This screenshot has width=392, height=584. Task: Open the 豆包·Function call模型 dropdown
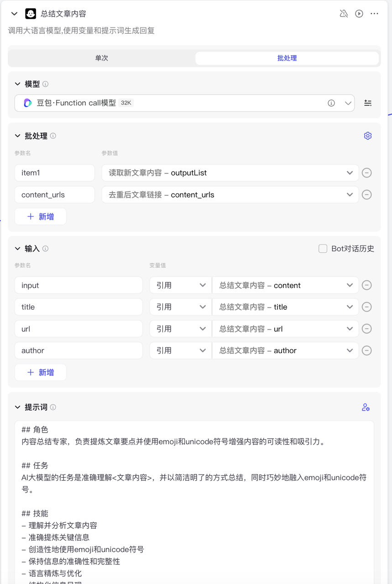(x=348, y=103)
